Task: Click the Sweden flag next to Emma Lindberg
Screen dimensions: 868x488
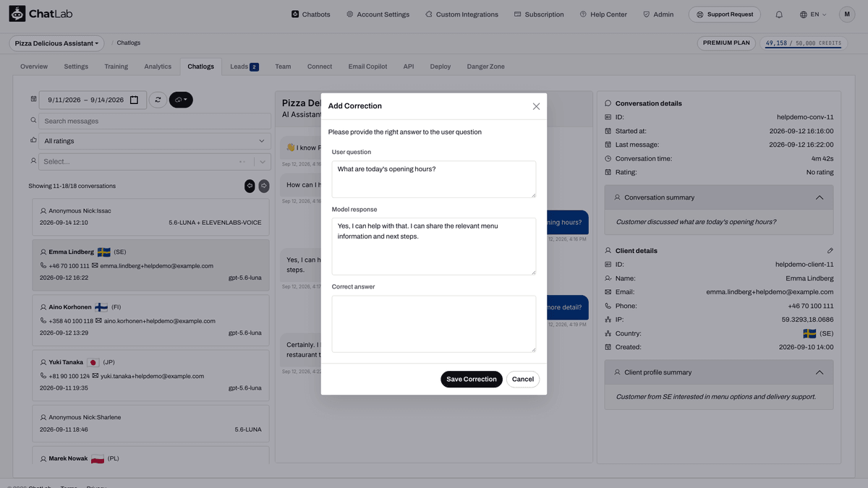Action: [103, 252]
